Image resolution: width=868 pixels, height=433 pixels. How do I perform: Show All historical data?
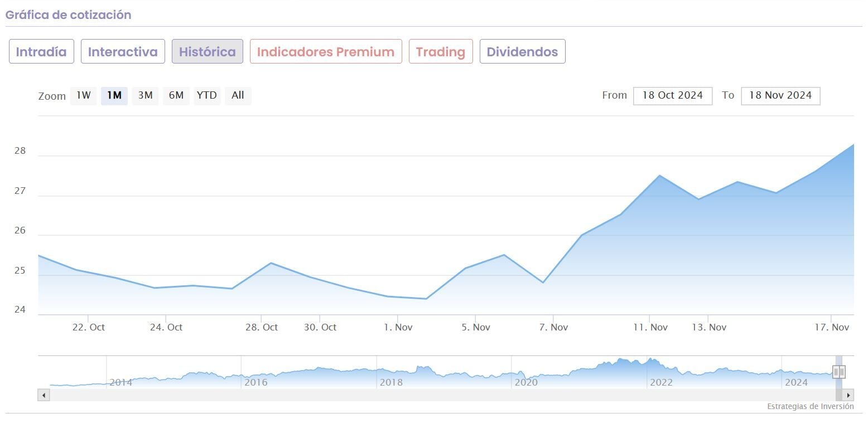coord(238,95)
